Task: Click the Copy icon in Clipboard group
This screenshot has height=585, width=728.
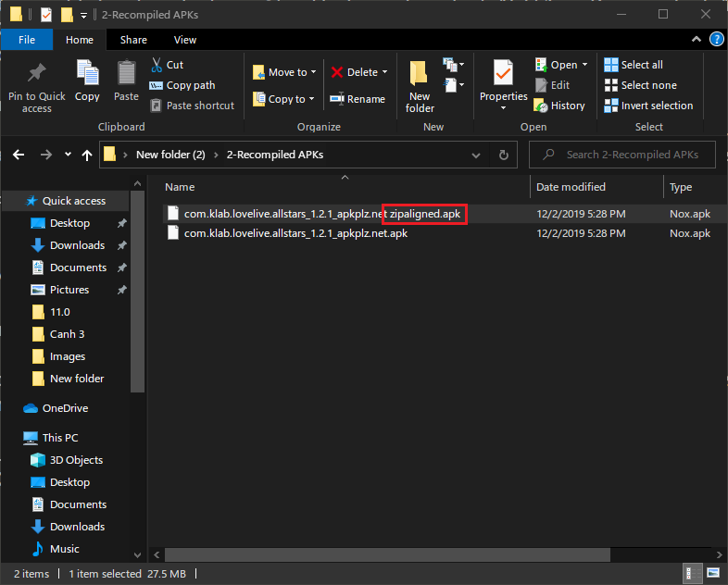Action: [x=87, y=81]
